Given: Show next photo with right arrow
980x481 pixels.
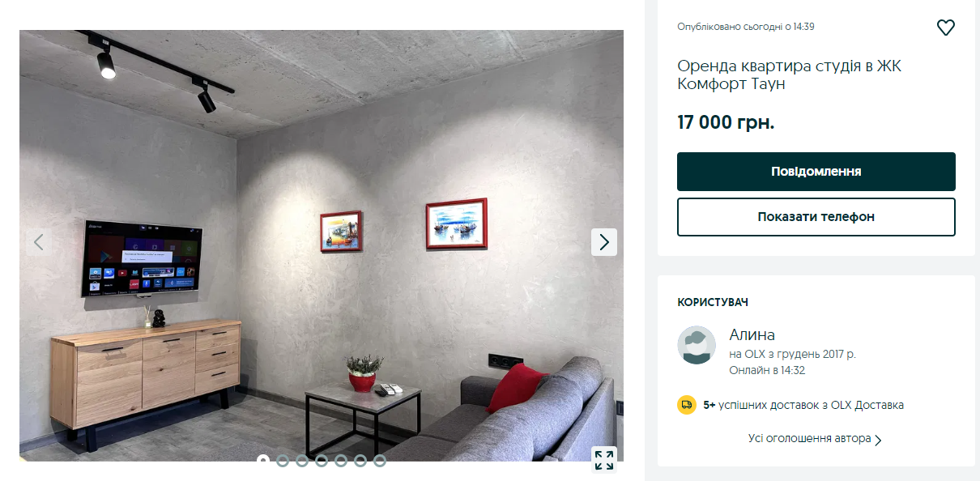Looking at the screenshot, I should point(603,242).
